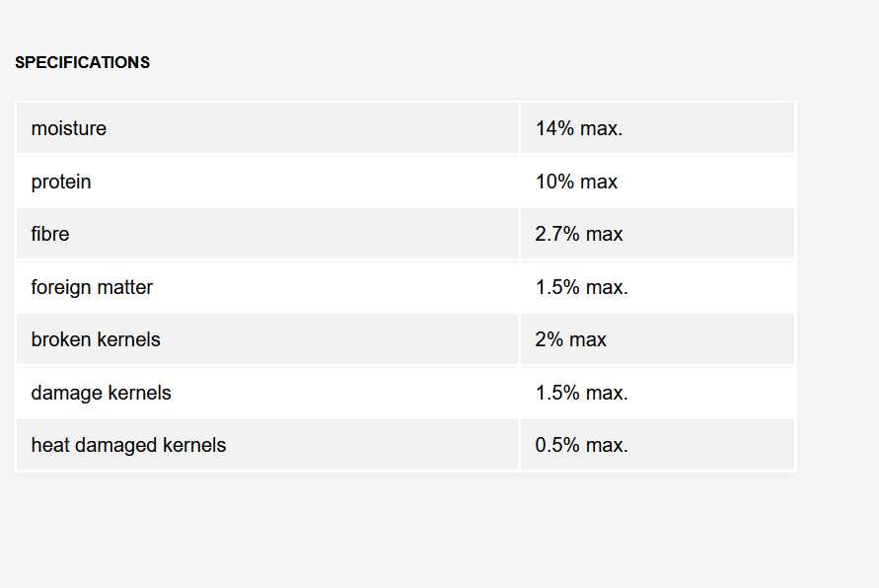Select the protein row label

pyautogui.click(x=61, y=183)
